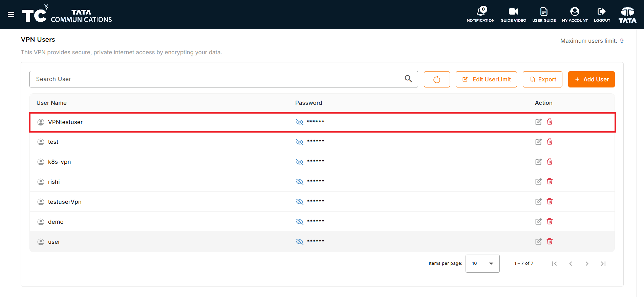Edit the VPNtestuser entry

[x=538, y=122]
